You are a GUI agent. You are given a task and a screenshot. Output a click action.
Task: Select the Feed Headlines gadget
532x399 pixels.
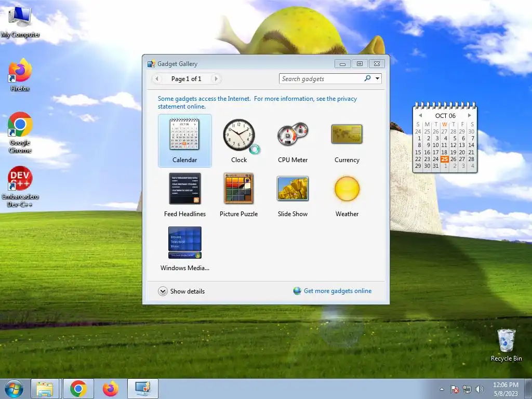point(184,195)
